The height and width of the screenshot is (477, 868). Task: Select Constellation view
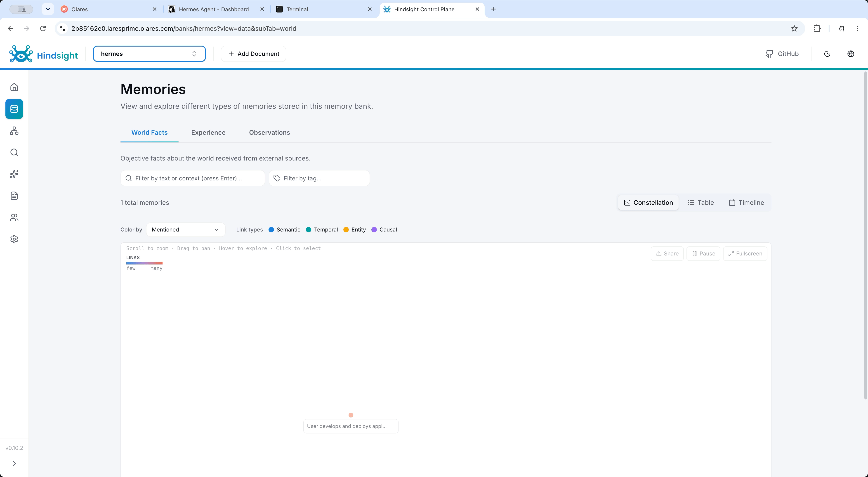coord(648,203)
